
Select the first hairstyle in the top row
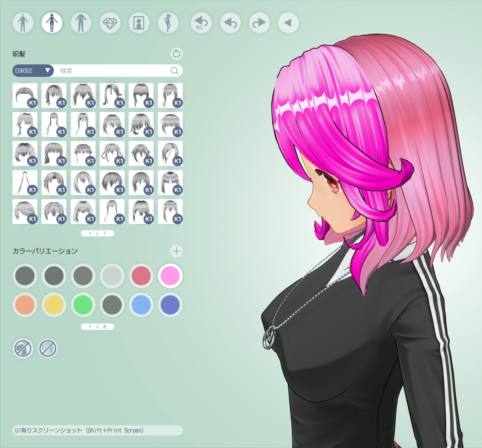pos(25,95)
